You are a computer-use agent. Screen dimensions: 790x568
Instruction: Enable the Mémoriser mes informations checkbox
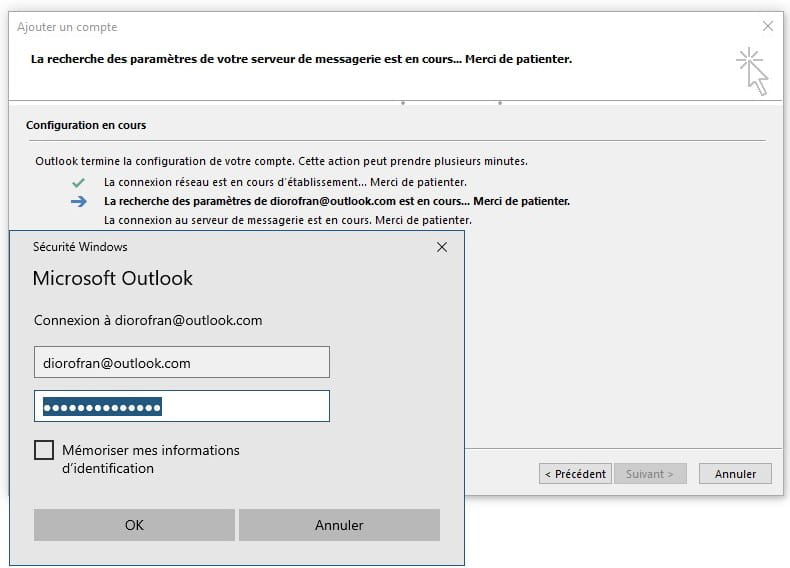pyautogui.click(x=44, y=450)
